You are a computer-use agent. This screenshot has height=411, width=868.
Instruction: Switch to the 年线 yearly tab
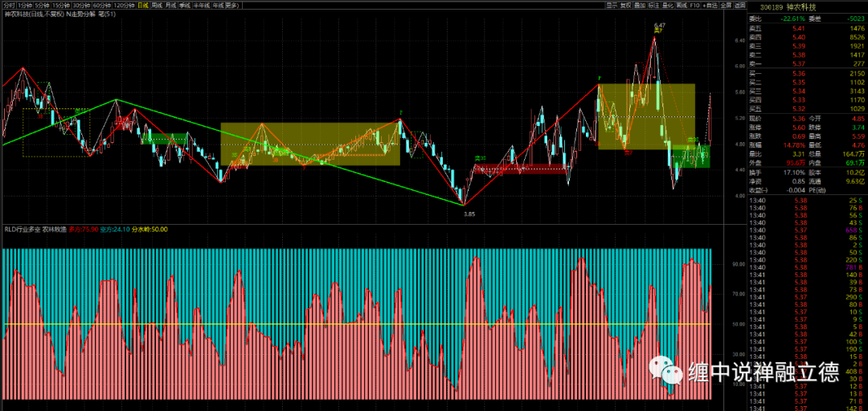(218, 6)
